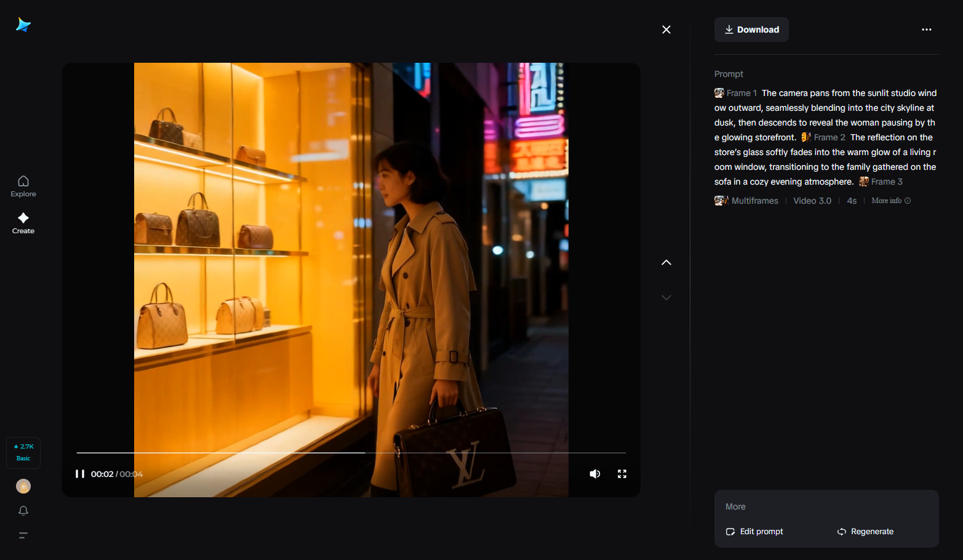Click the Multiframes icon below the prompt
This screenshot has width=963, height=560.
click(x=721, y=200)
